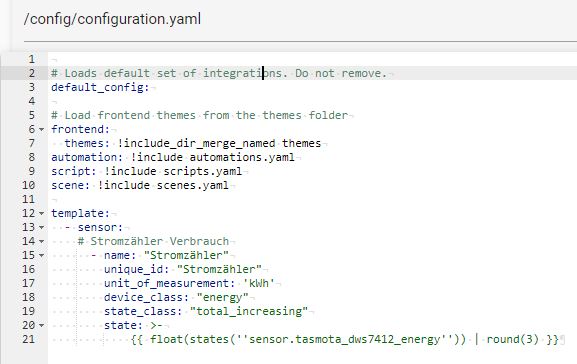Click the frontend: key

pyautogui.click(x=80, y=129)
